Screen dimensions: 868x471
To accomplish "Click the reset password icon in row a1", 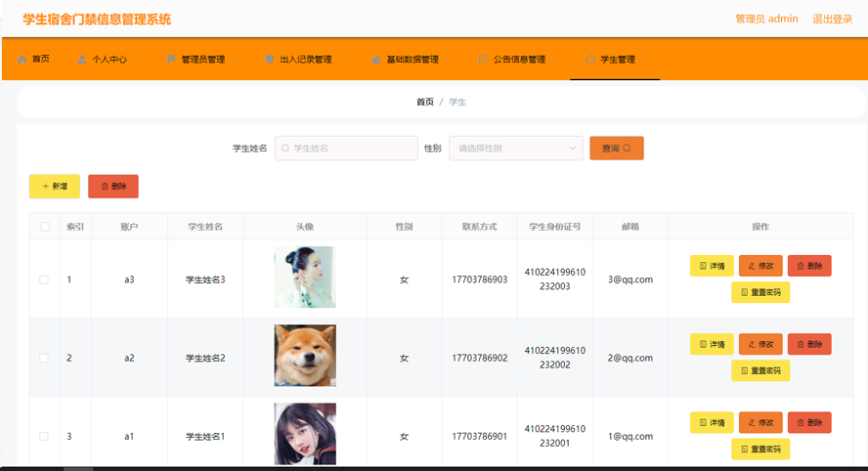I will pyautogui.click(x=745, y=449).
